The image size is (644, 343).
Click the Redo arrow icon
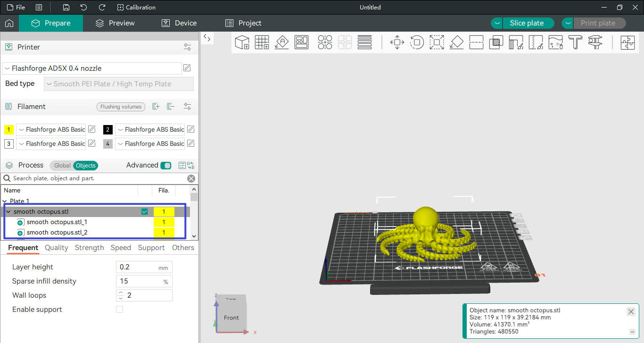point(102,7)
